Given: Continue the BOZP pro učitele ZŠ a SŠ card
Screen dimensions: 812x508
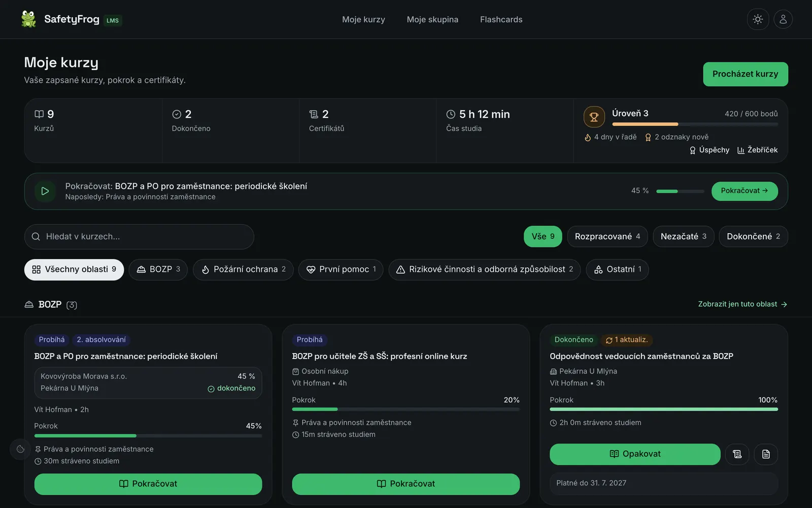Looking at the screenshot, I should coord(406,484).
